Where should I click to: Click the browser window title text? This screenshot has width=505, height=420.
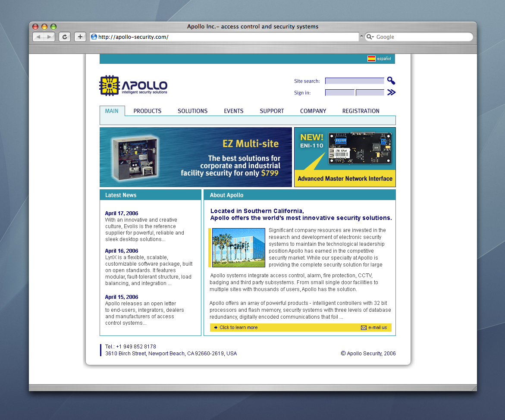pos(253,26)
